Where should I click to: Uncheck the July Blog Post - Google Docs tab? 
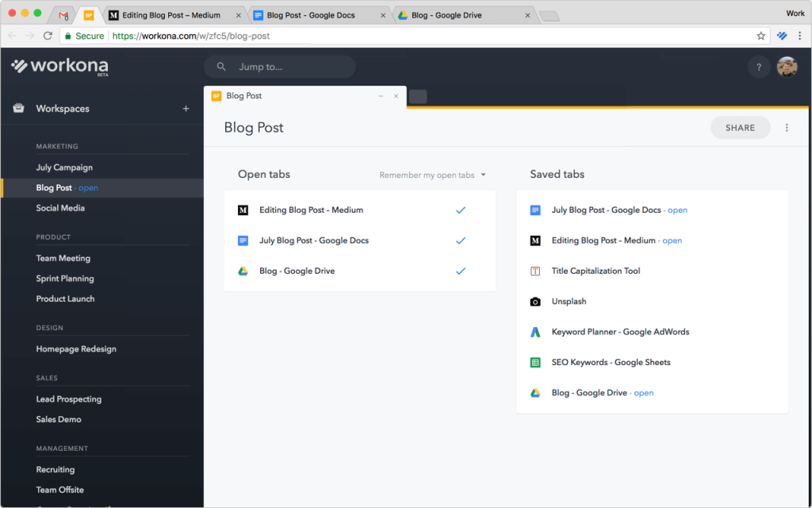point(461,241)
